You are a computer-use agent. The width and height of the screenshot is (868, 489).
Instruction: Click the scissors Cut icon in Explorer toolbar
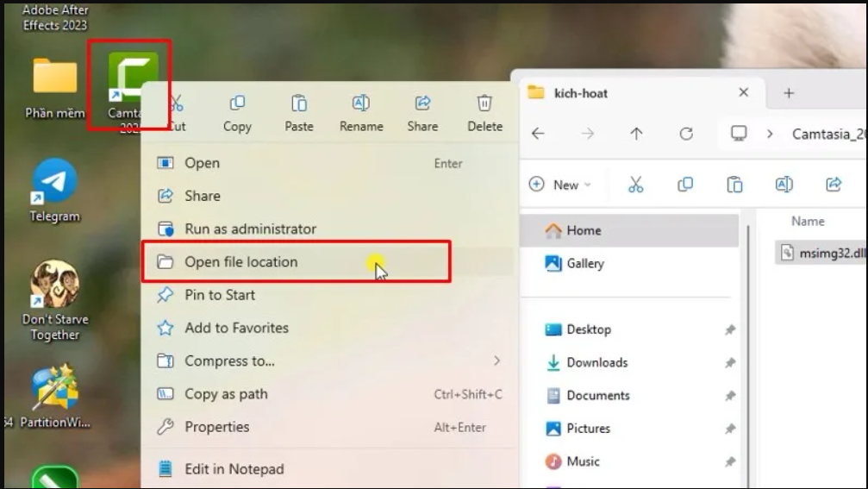(635, 185)
